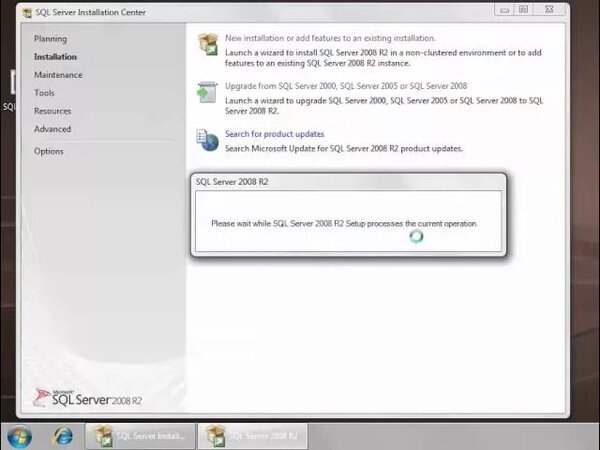Click the Installation Center title bar icon
Image resolution: width=600 pixels, height=450 pixels.
click(x=27, y=13)
